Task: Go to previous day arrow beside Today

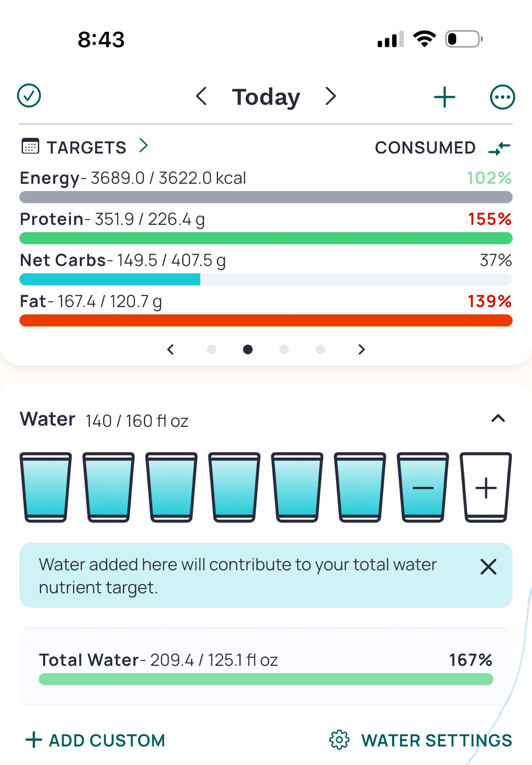Action: tap(202, 96)
